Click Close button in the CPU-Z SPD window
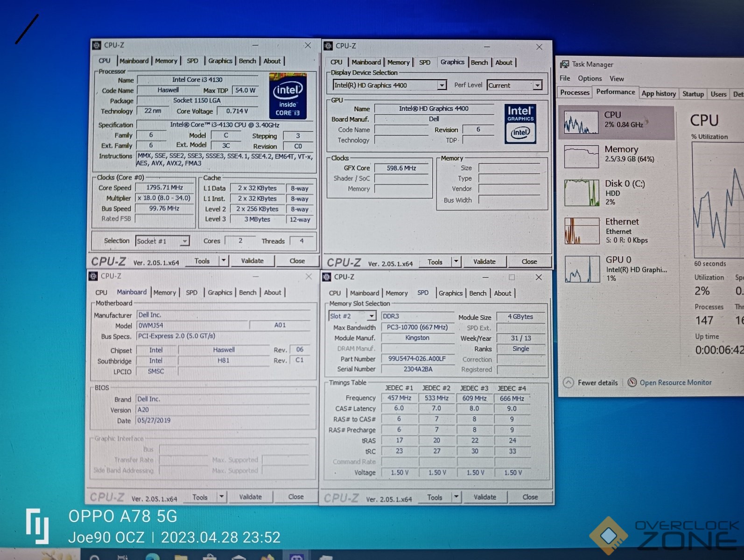This screenshot has height=560, width=744. point(530,497)
